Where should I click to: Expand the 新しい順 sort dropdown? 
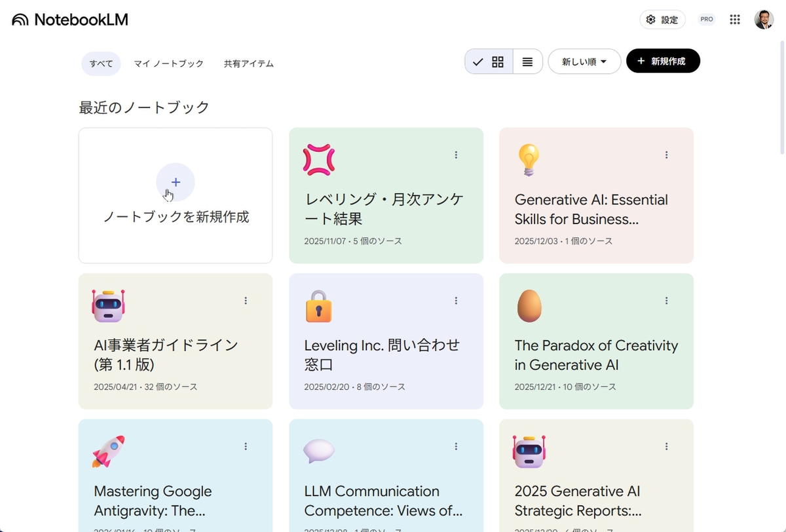[584, 62]
